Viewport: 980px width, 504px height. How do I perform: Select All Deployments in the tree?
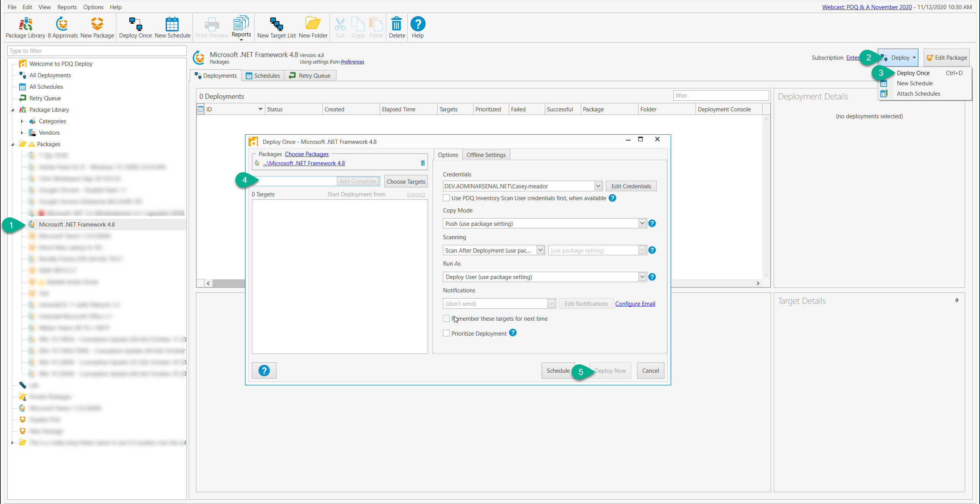click(x=50, y=75)
